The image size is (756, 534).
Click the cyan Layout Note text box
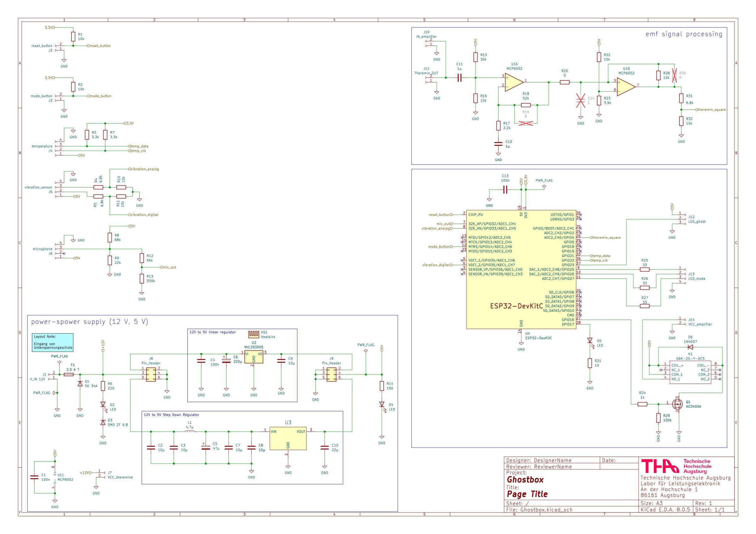pos(53,342)
